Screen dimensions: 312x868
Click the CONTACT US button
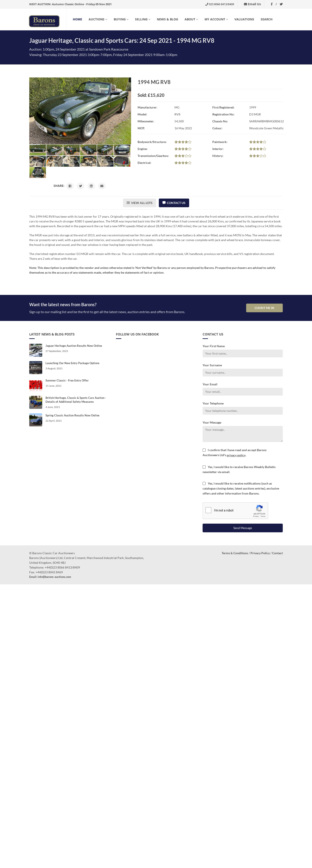click(x=174, y=203)
